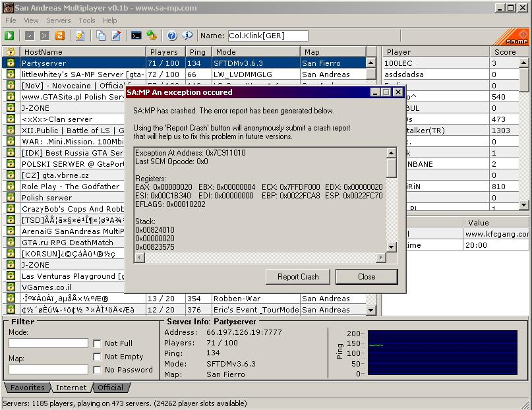Click the Copy Server Info pages icon
532x410 pixels.
point(101,36)
